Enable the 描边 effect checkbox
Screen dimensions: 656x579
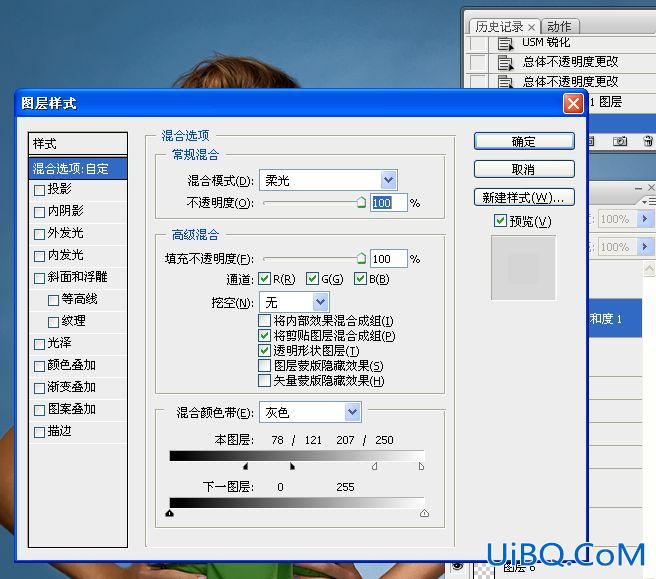pos(39,432)
